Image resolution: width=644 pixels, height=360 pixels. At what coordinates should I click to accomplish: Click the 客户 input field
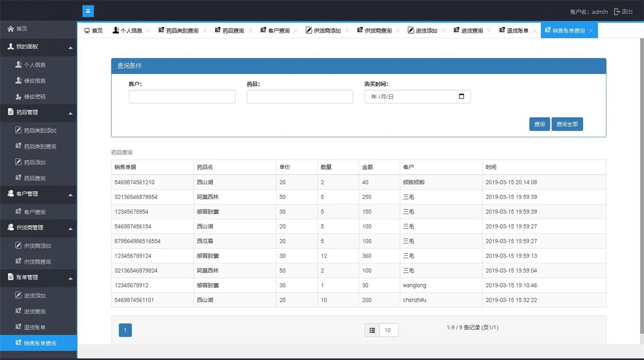182,97
